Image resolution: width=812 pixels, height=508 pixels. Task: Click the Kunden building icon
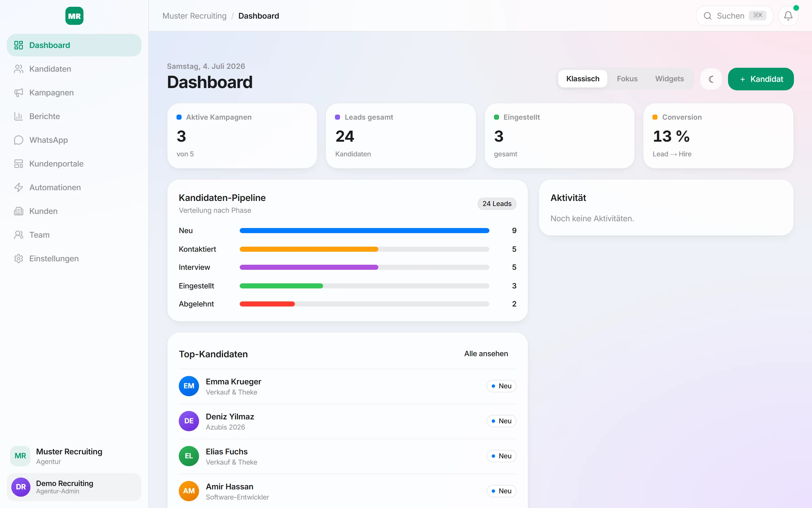tap(18, 211)
